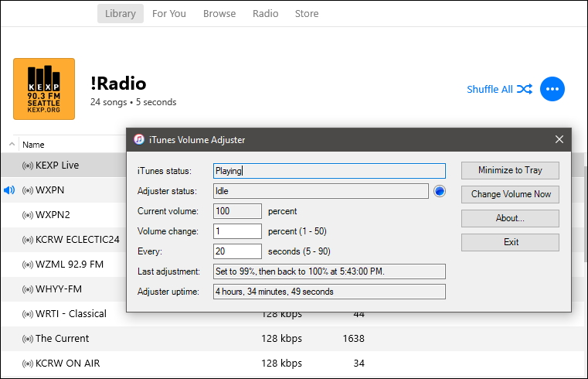This screenshot has width=588, height=379.
Task: Select WZML 92.9 FM station
Action: pyautogui.click(x=64, y=265)
